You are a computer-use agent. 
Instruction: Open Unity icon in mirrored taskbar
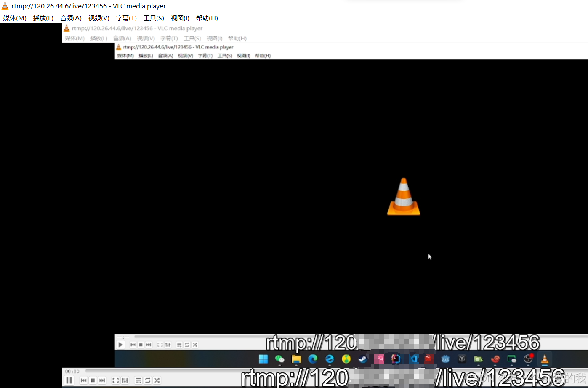point(462,359)
